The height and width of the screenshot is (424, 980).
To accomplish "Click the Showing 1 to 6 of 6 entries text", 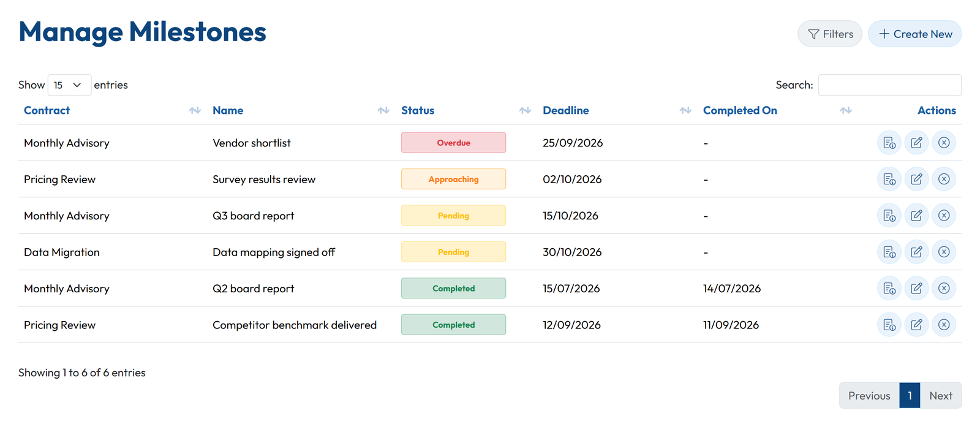I will pos(82,373).
